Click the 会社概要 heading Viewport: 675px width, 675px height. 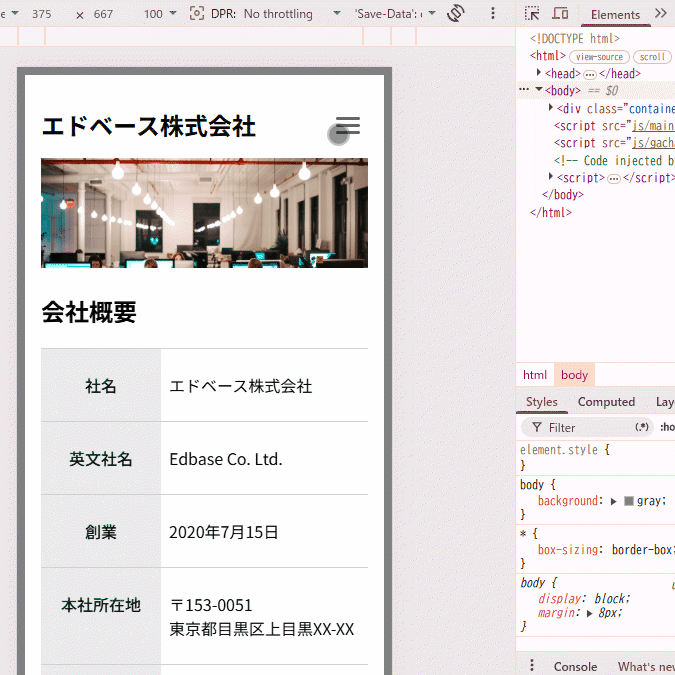coord(89,313)
